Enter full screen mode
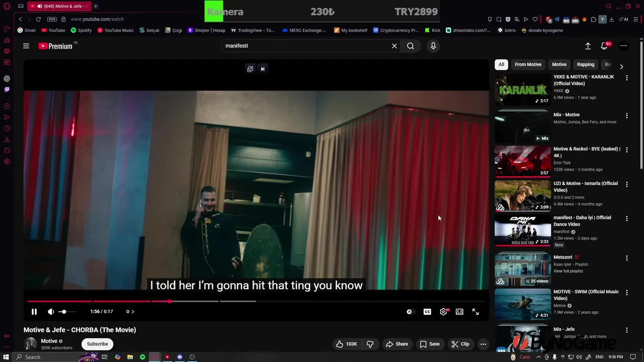 click(475, 312)
